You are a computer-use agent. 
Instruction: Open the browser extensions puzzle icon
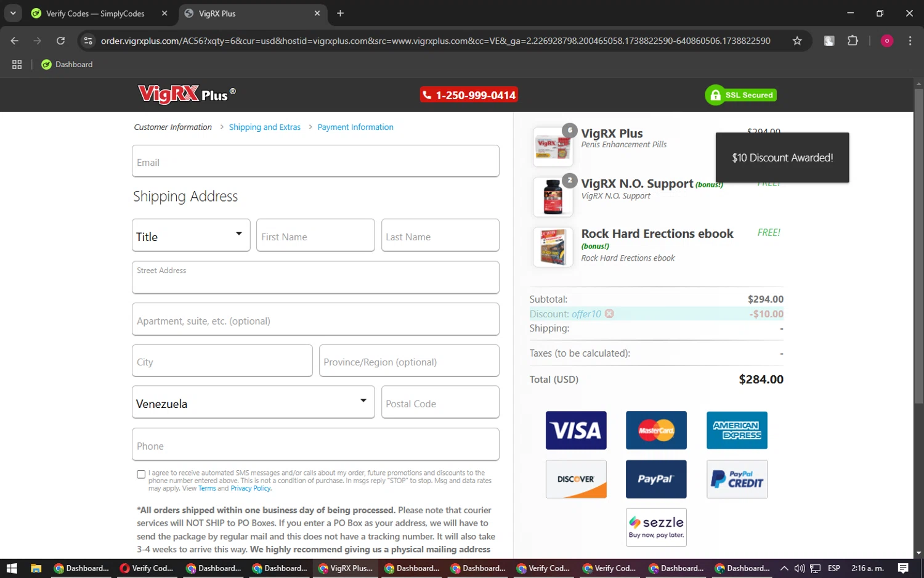point(853,41)
